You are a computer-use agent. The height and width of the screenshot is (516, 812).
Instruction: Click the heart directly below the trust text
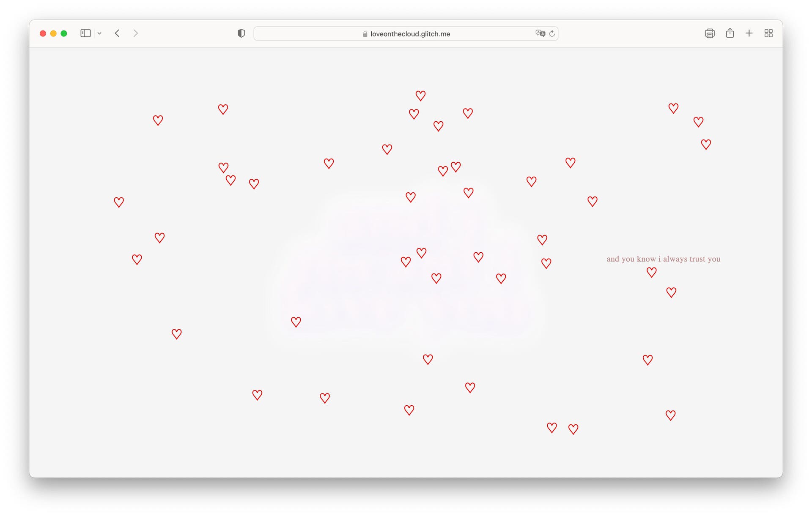tap(652, 272)
